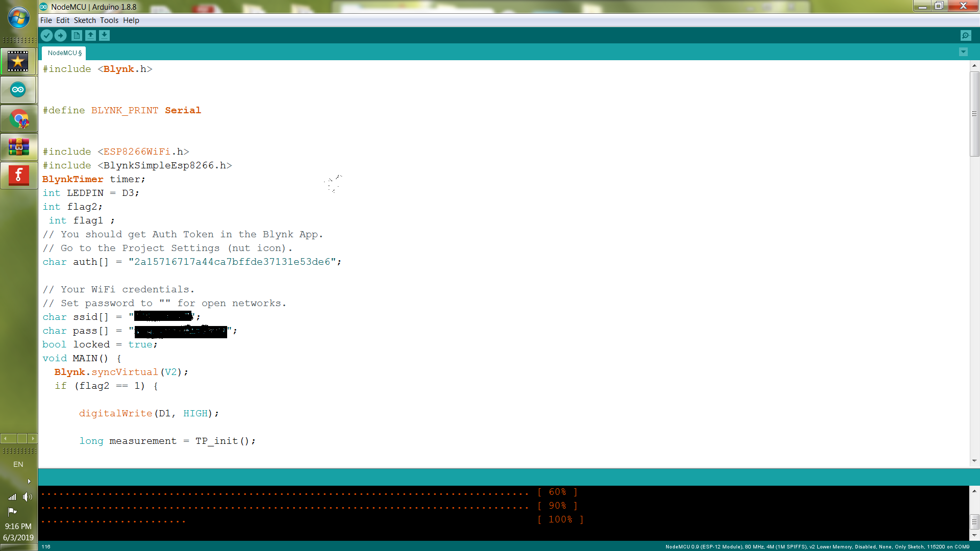
Task: Open the Help menu
Action: coord(131,20)
